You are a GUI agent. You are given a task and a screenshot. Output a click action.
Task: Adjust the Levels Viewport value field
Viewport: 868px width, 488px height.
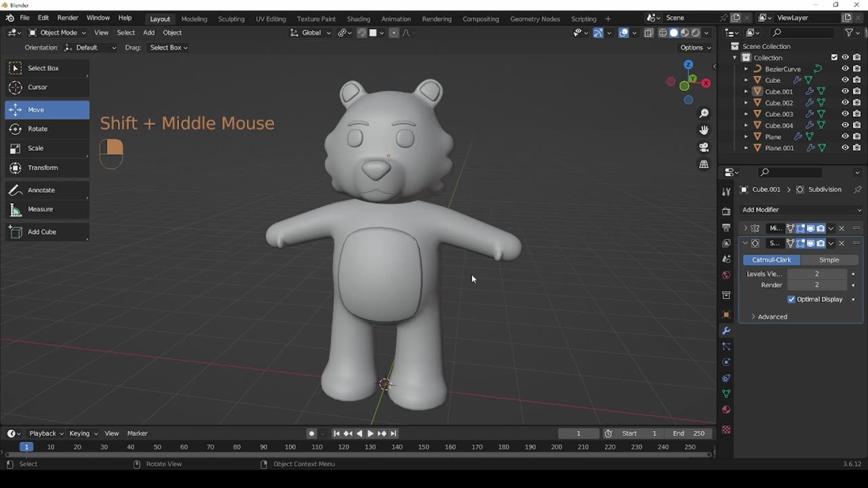coord(816,274)
